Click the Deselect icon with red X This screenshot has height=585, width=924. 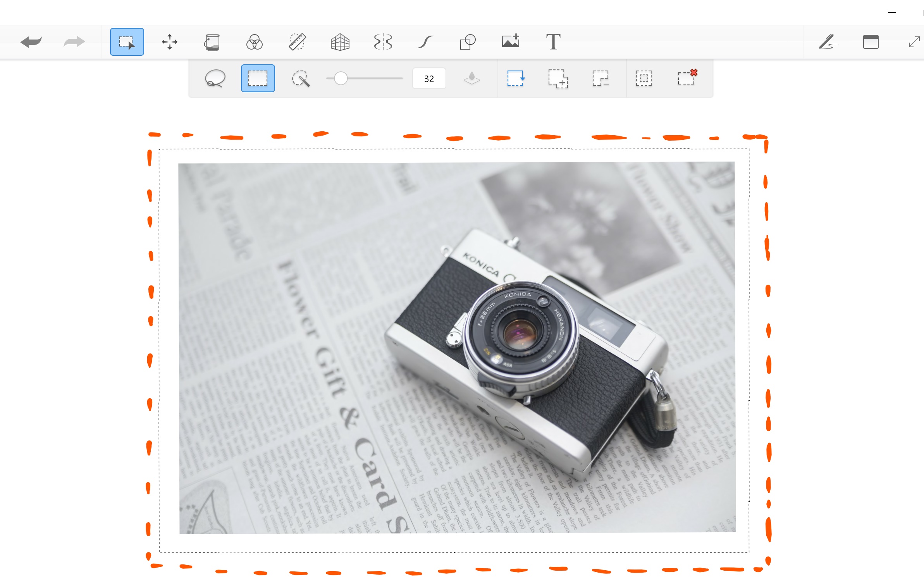tap(687, 77)
